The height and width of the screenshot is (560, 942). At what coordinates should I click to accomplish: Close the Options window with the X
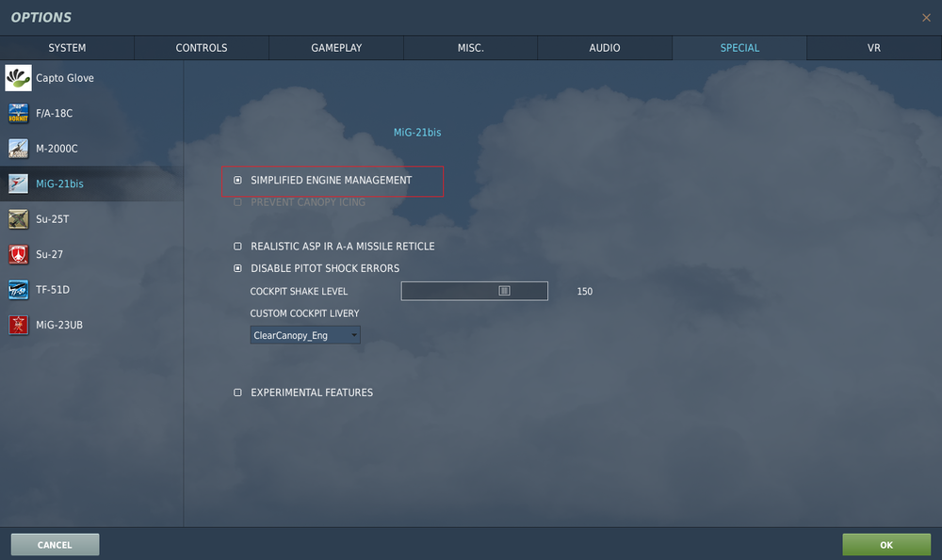(926, 17)
